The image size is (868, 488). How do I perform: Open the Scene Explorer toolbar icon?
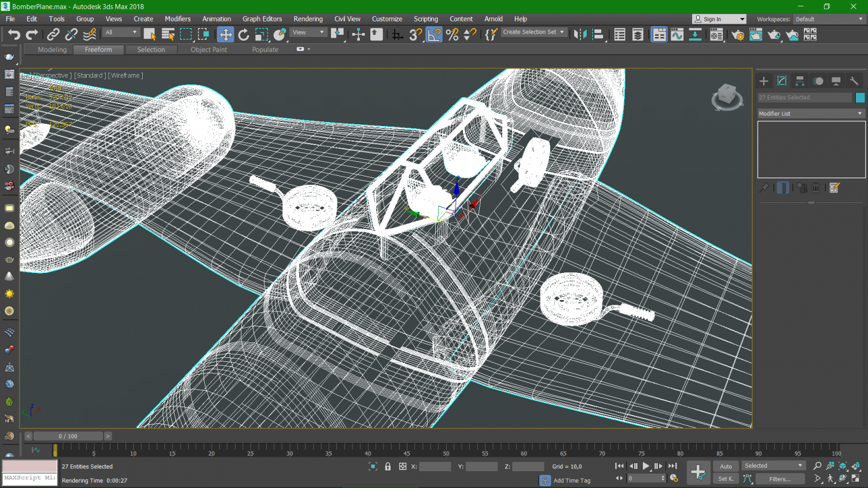[x=619, y=35]
